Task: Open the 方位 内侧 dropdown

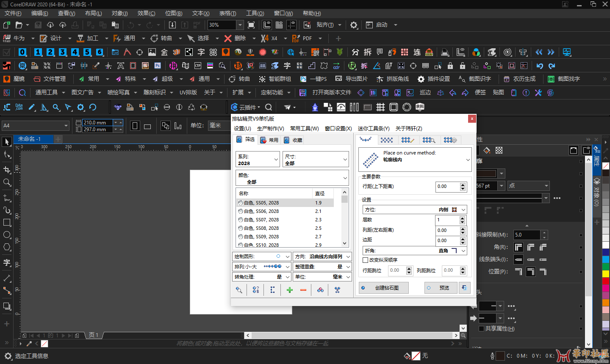Action: (x=414, y=210)
